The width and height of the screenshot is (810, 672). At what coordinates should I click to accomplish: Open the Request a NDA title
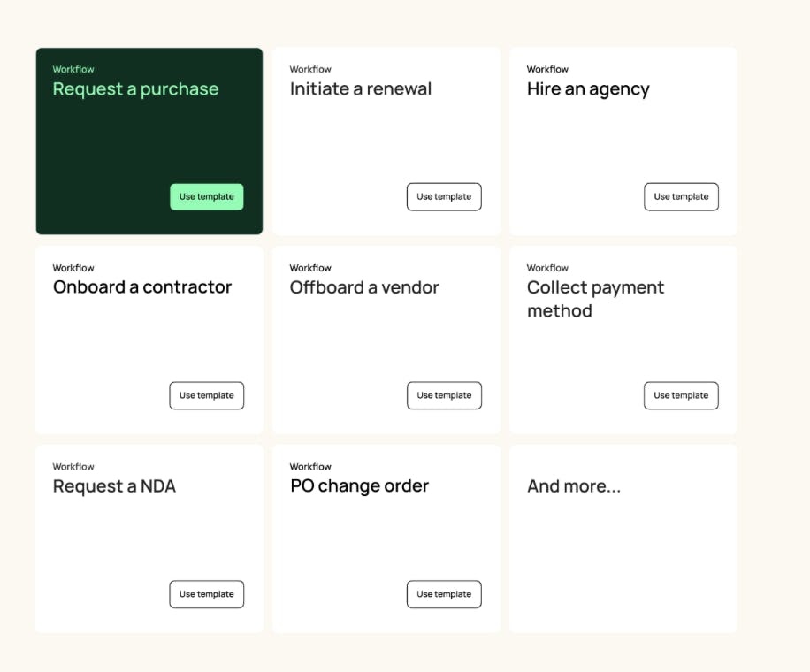[114, 486]
